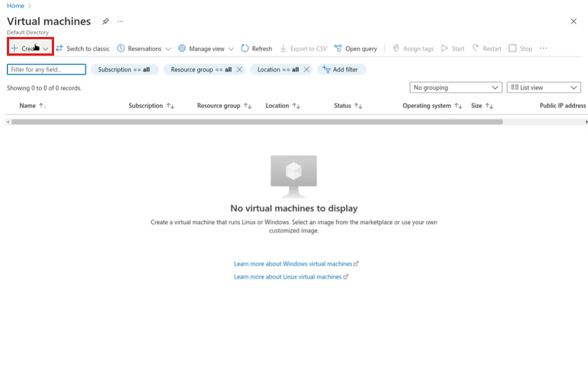Click the "No virtual machines to display" heading
Image resolution: width=588 pixels, height=369 pixels.
294,208
